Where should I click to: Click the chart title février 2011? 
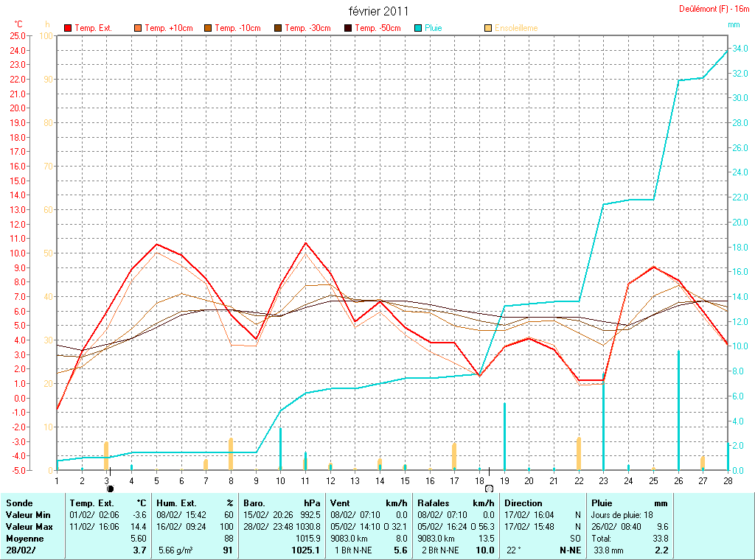pos(377,11)
